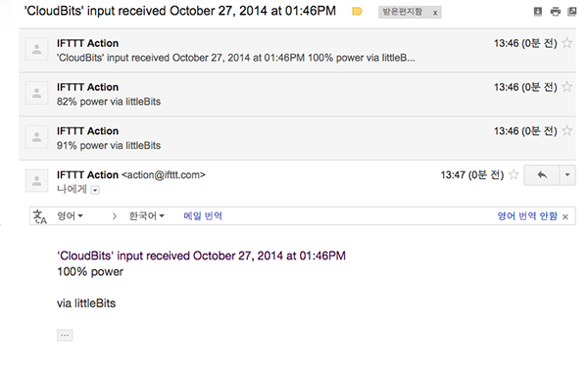Dismiss the translation bar
The image size is (588, 372).
coord(565,216)
